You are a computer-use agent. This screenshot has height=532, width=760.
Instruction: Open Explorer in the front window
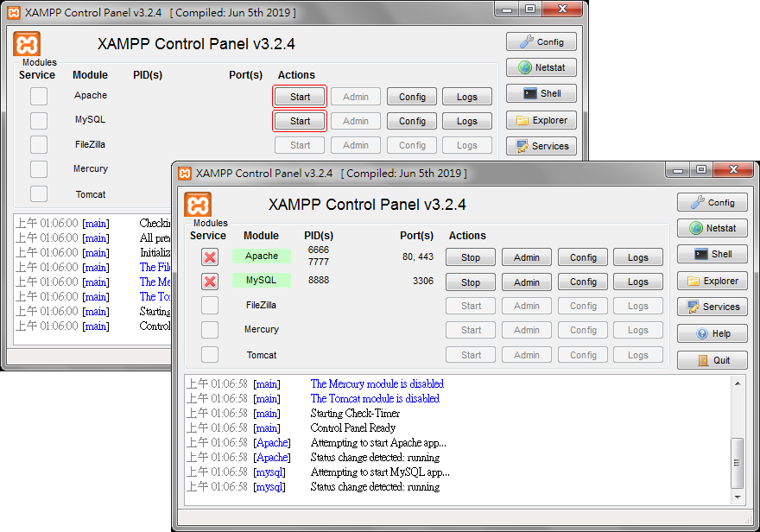pos(712,282)
